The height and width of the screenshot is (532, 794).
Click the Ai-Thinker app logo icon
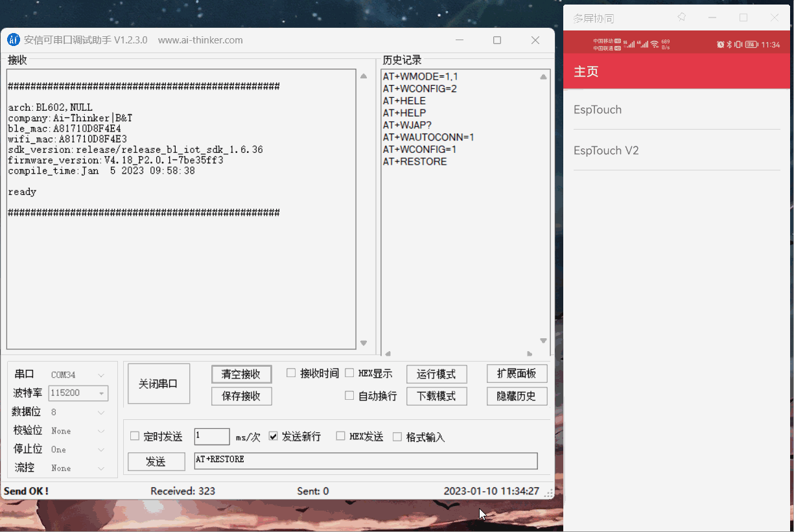(14, 40)
